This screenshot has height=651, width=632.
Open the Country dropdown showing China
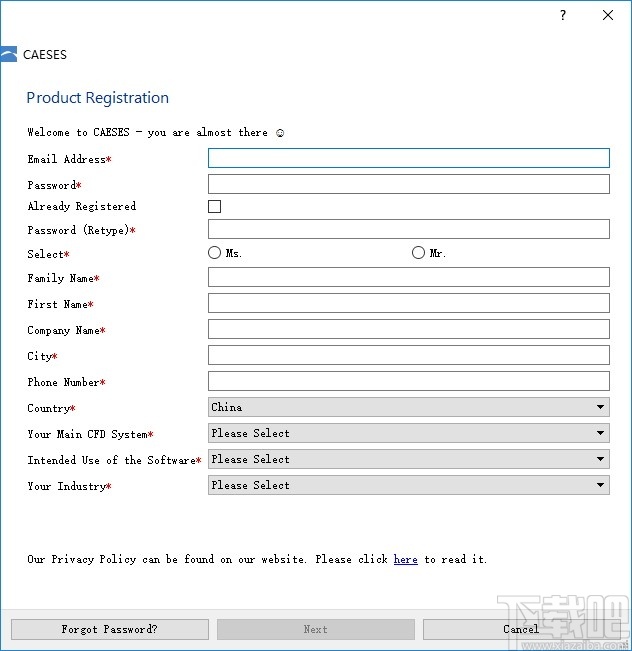(x=408, y=407)
